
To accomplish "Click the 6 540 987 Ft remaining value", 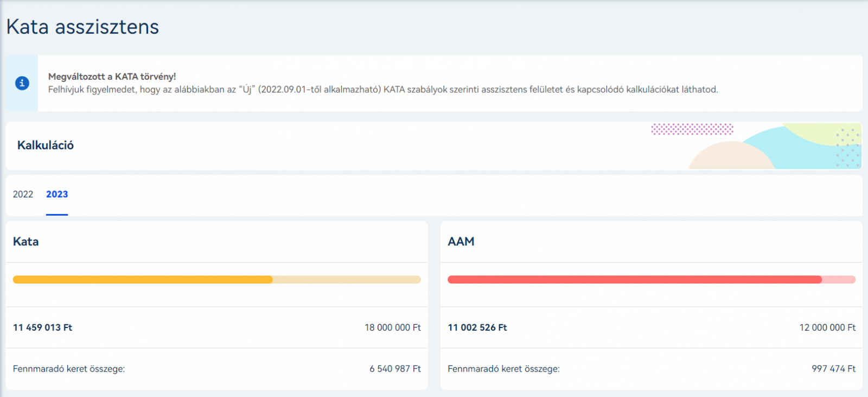I will tap(395, 369).
